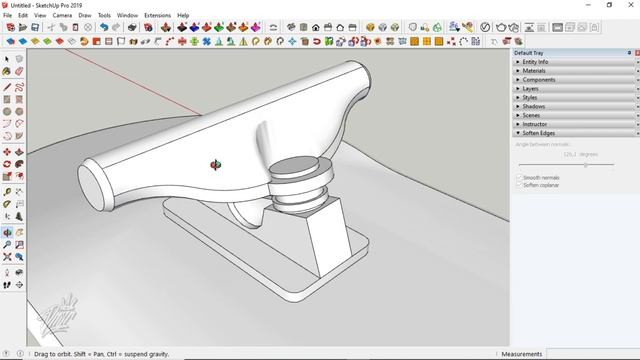Select the arrow Select tool
The height and width of the screenshot is (360, 640).
click(x=7, y=60)
